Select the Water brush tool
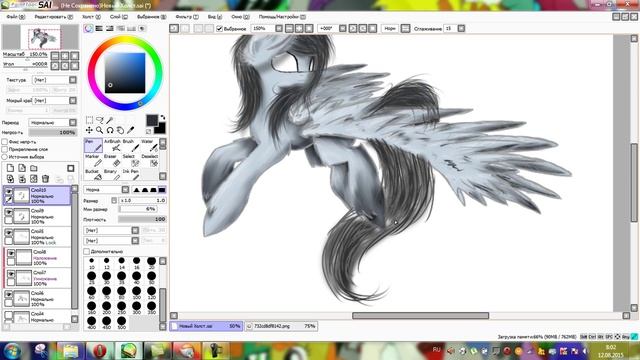The image size is (640, 360). tap(149, 145)
